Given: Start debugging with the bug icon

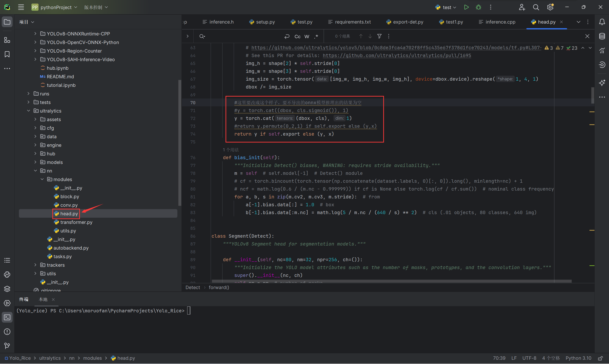Looking at the screenshot, I should 478,7.
